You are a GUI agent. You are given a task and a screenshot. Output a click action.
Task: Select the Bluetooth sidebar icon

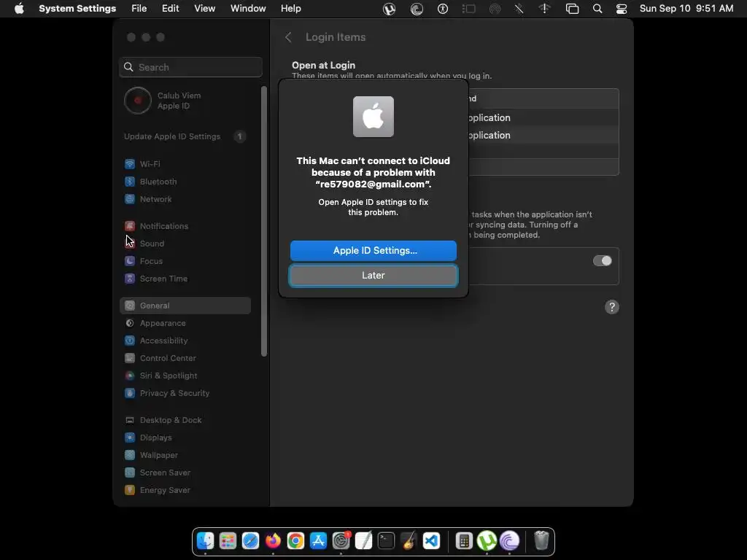(130, 182)
